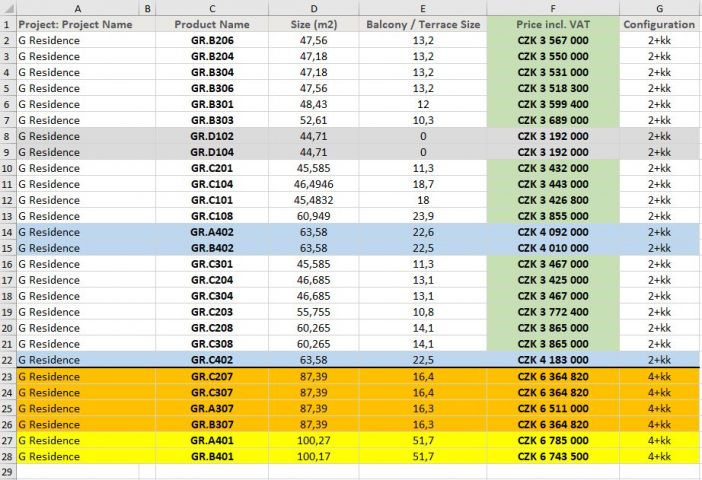Viewport: 702px width, 480px height.
Task: Select row 23 header number
Action: [7, 376]
